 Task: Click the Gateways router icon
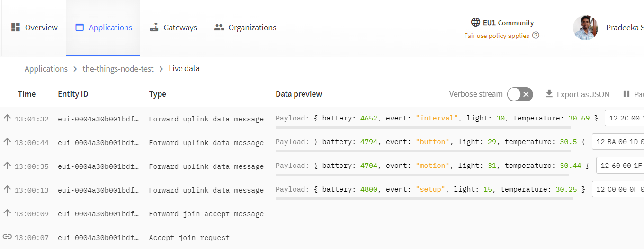154,27
